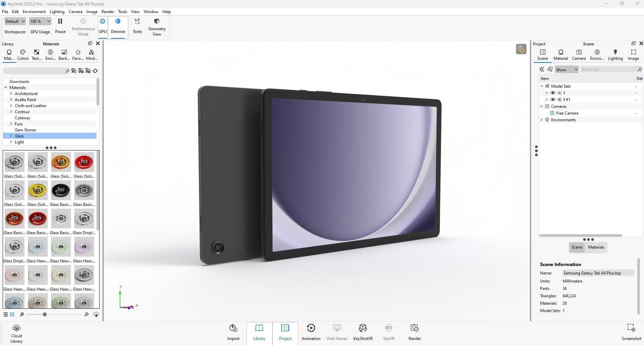Refresh the material library
The width and height of the screenshot is (644, 345).
pos(95,71)
